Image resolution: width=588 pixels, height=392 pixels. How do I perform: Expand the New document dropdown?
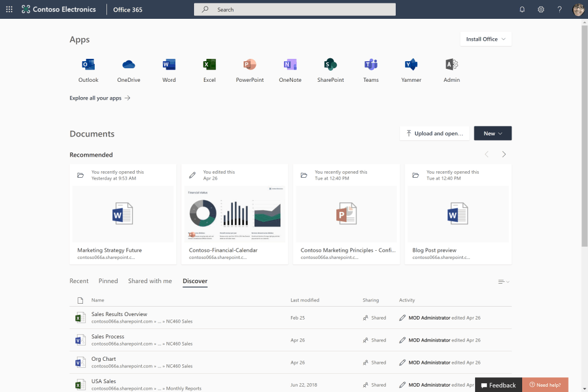(x=493, y=134)
